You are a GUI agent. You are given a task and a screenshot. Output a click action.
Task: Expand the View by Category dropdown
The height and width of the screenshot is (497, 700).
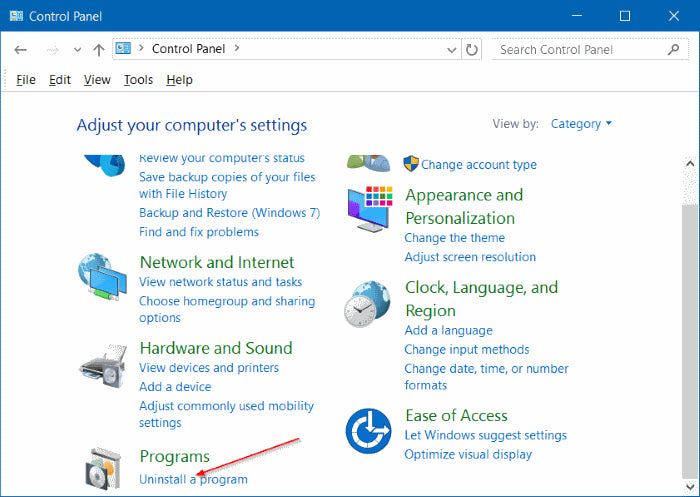point(581,124)
